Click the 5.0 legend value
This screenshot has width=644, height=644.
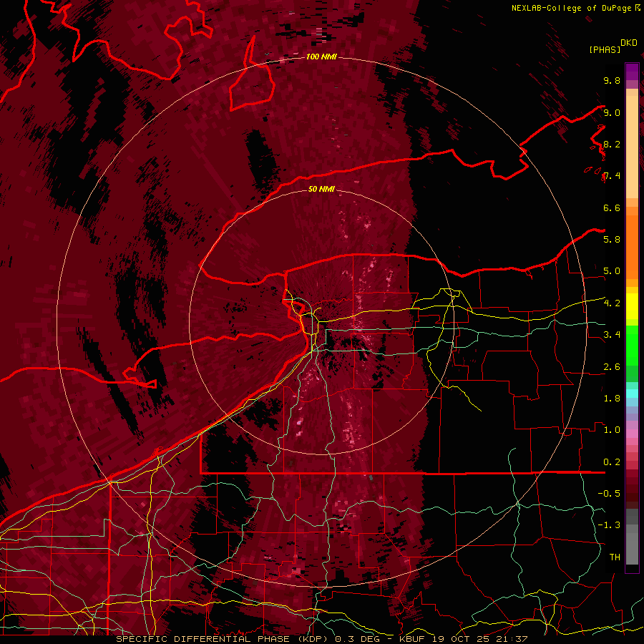tap(612, 271)
